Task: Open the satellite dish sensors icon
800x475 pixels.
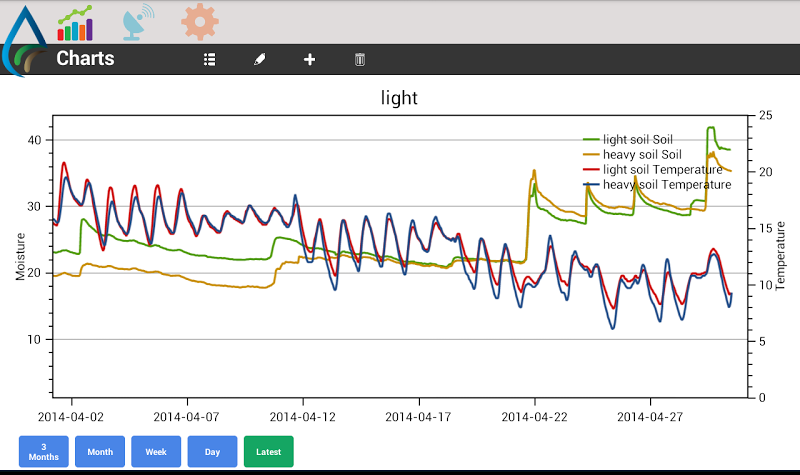Action: [x=138, y=22]
